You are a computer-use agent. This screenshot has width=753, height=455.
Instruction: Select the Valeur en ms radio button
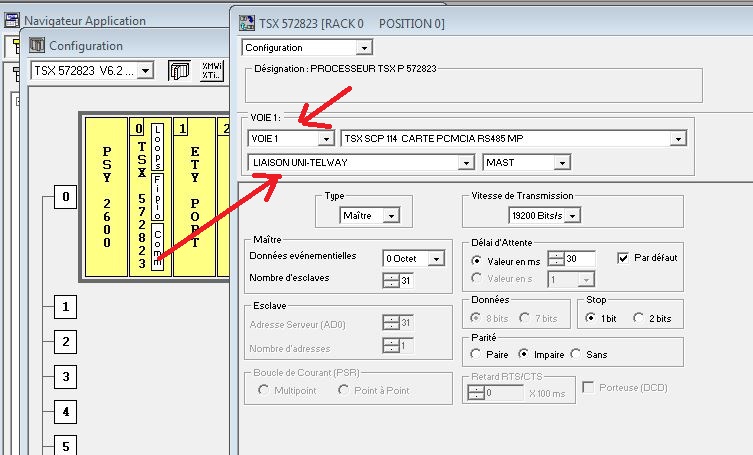tap(476, 260)
